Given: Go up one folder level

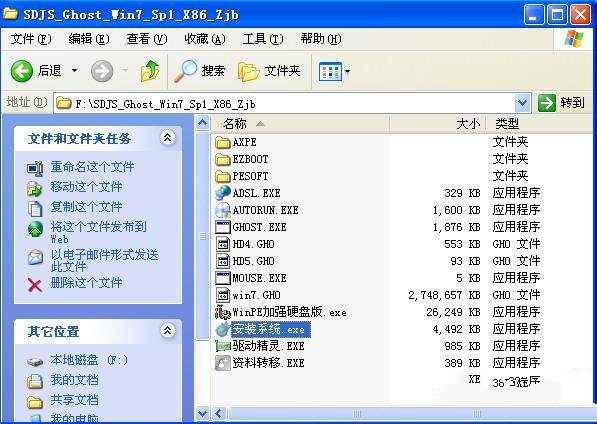Looking at the screenshot, I should [x=150, y=71].
